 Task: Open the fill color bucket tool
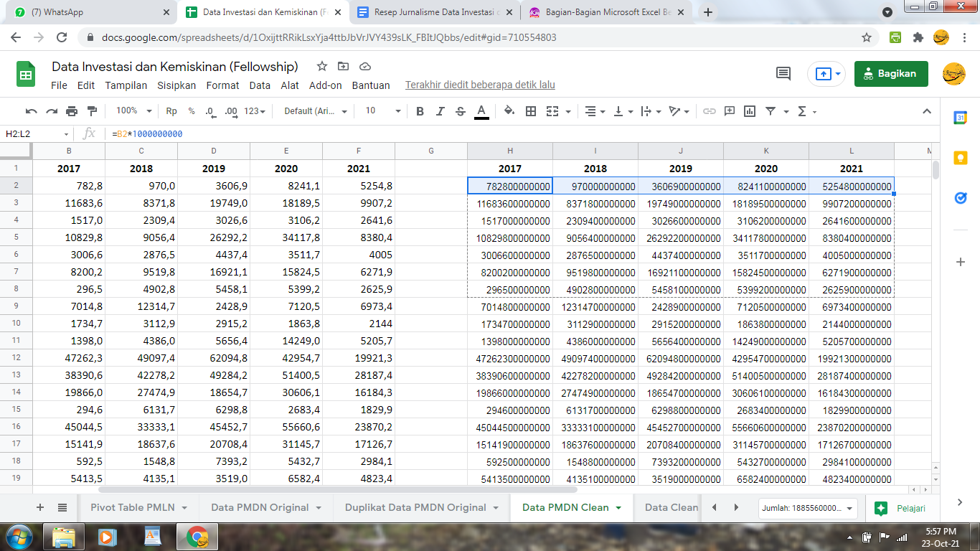click(509, 111)
